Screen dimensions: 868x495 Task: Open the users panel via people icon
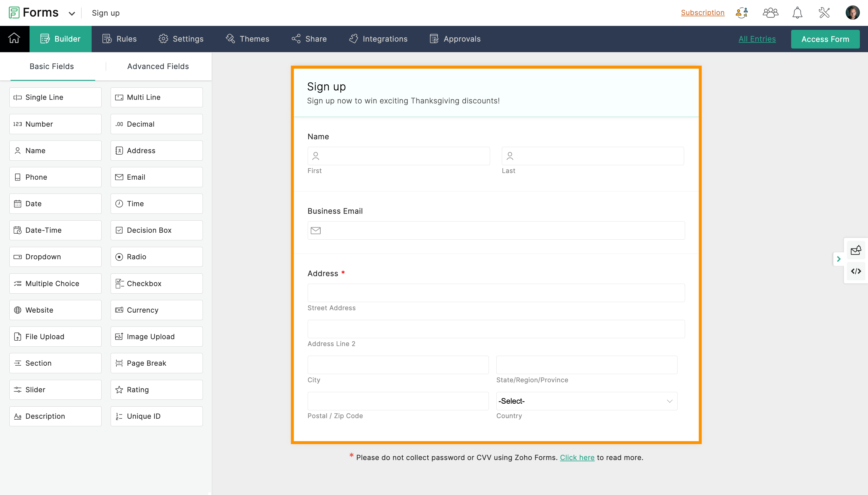770,13
